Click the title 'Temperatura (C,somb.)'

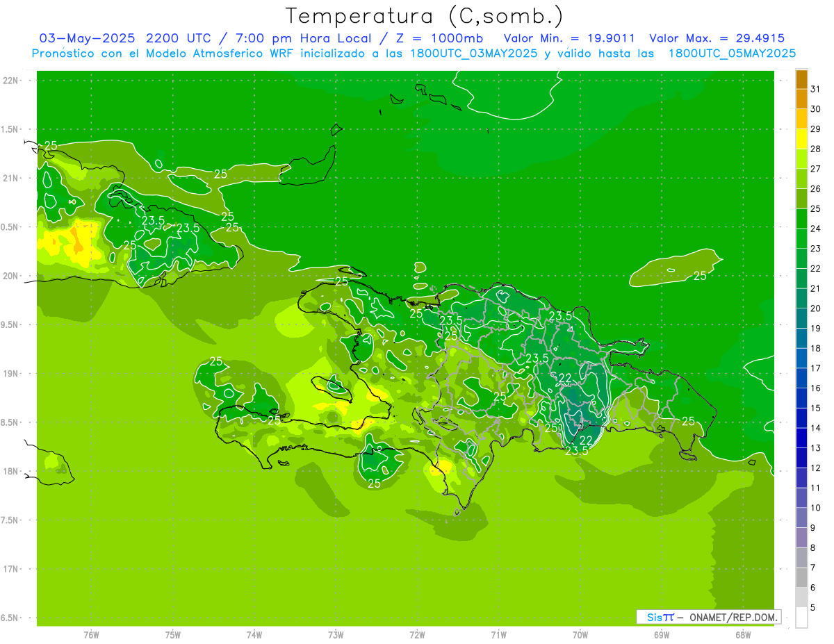click(425, 16)
